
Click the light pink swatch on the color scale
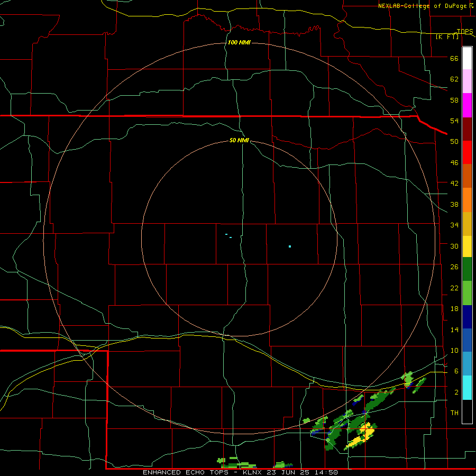click(x=467, y=81)
